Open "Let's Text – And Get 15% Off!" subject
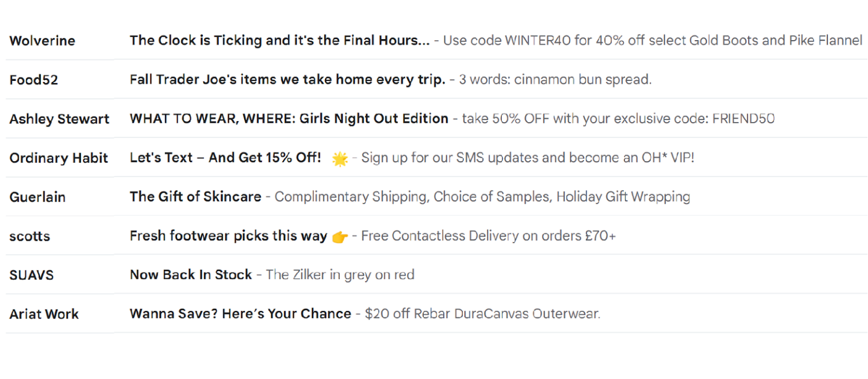 click(225, 158)
